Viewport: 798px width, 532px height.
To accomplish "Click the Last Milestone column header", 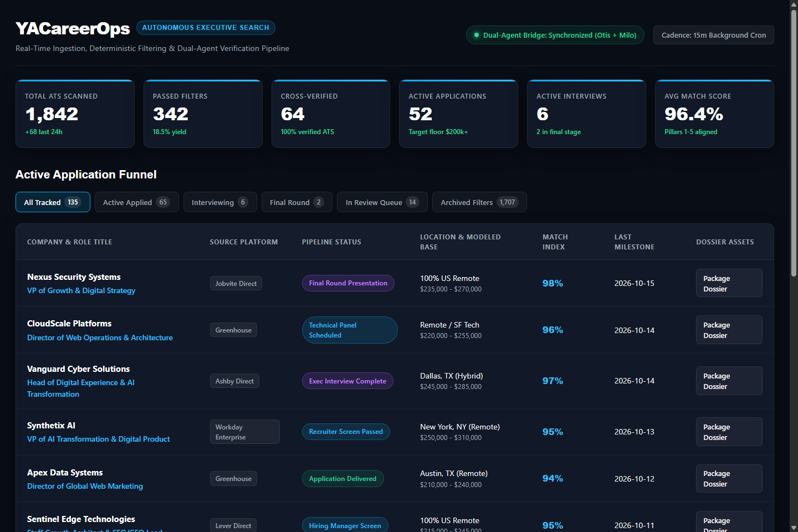I will click(635, 242).
